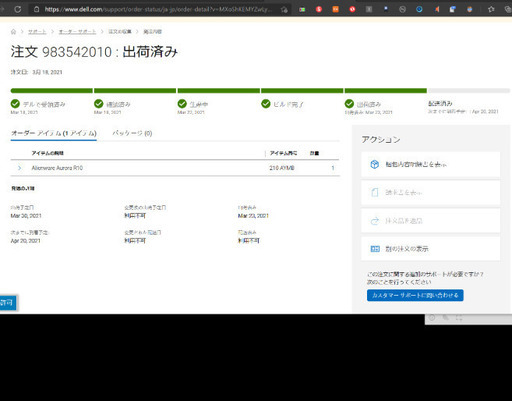The height and width of the screenshot is (401, 512).
Task: Reload the page with the browser refresh icon
Action: [x=18, y=9]
